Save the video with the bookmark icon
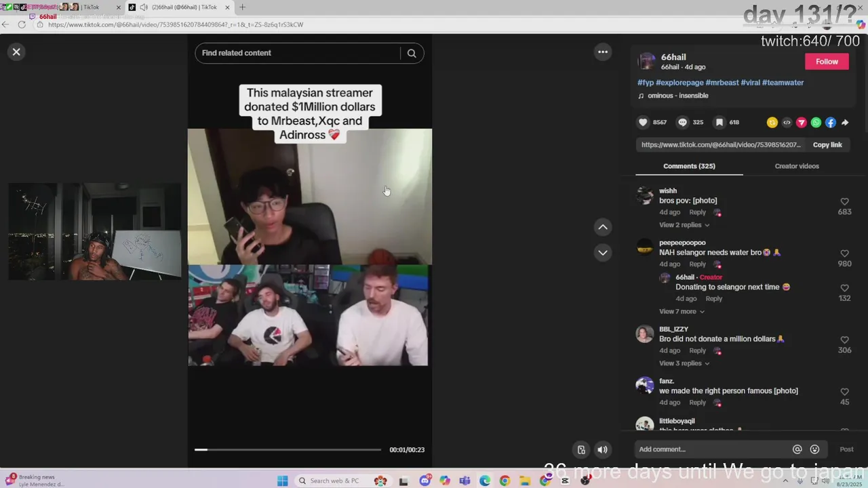Image resolution: width=868 pixels, height=488 pixels. tap(719, 123)
